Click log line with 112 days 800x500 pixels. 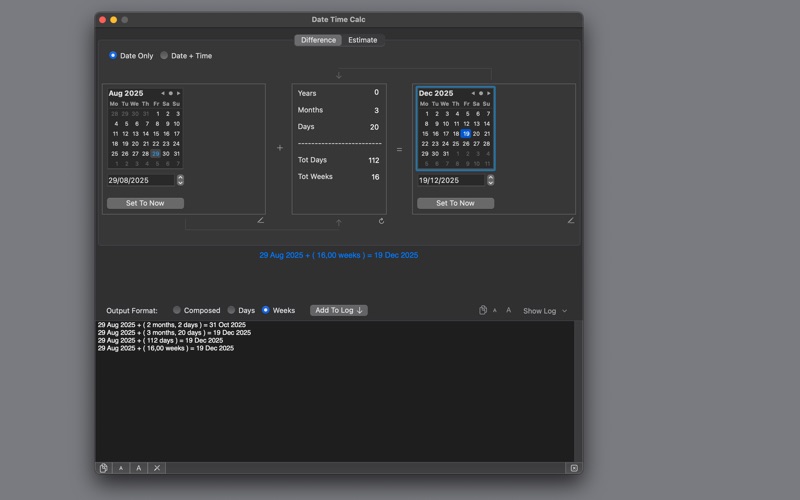[160, 340]
